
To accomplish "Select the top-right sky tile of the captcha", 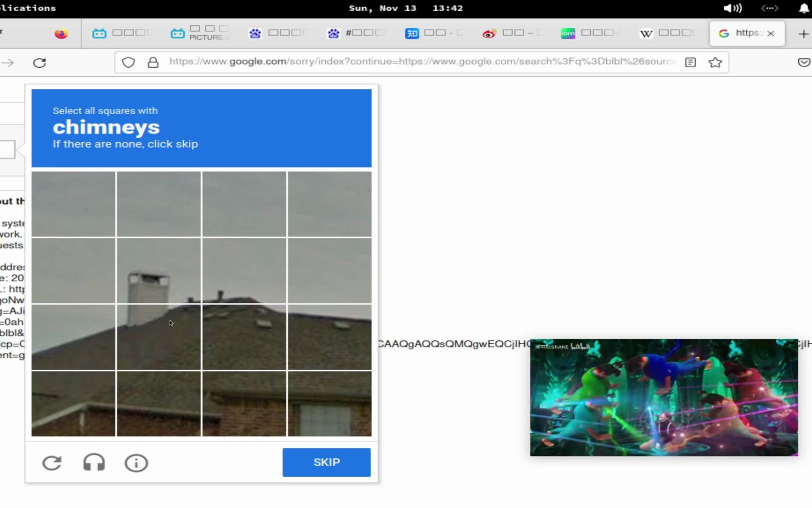I will tap(329, 204).
